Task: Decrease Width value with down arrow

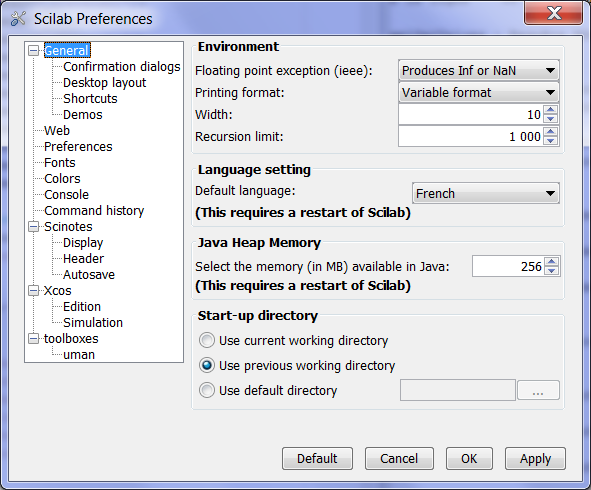Action: coord(551,119)
